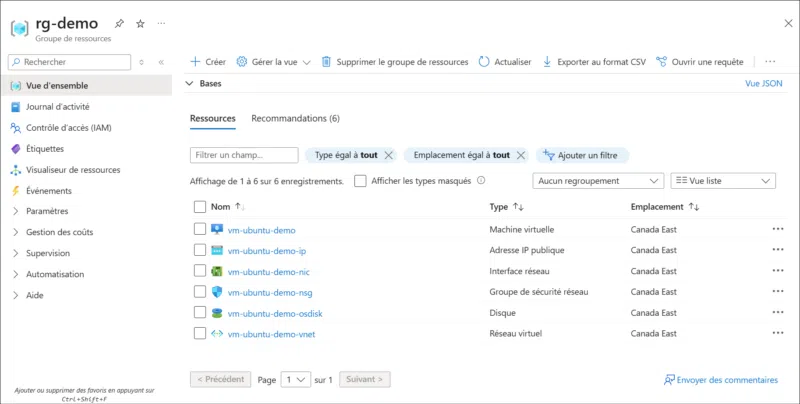Open more options beside rg-demo title
800x404 pixels.
161,23
